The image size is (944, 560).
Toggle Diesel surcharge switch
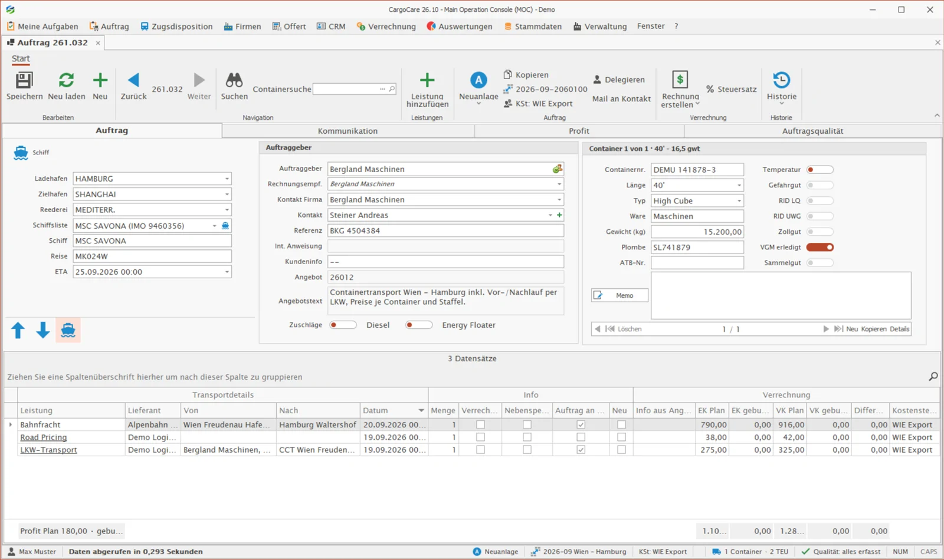(343, 325)
